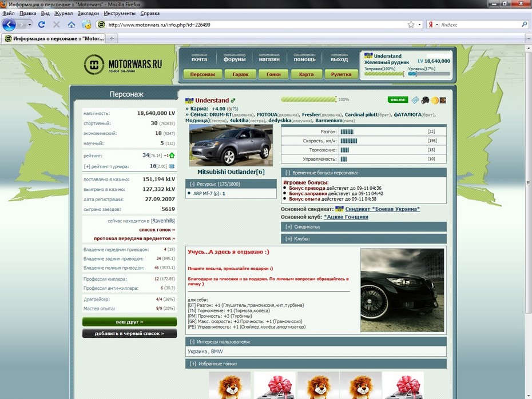This screenshot has height=399, width=532.
Task: Click the browser forward arrow button
Action: pos(22,25)
